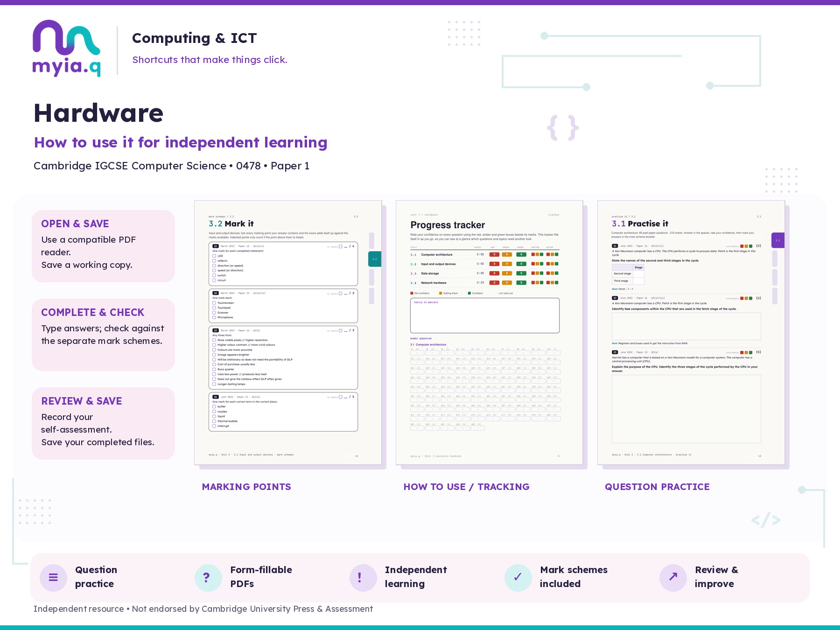Click the 'QUESTION PRACTICE' caption
The width and height of the screenshot is (840, 630).
coord(657,487)
